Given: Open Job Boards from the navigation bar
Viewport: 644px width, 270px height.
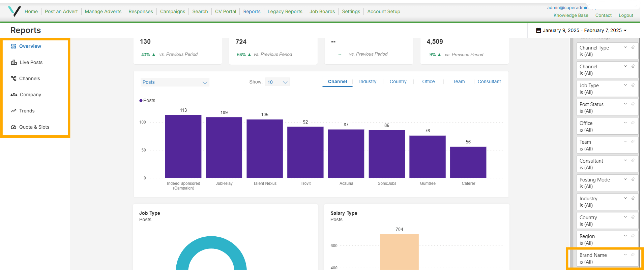Looking at the screenshot, I should [x=322, y=11].
